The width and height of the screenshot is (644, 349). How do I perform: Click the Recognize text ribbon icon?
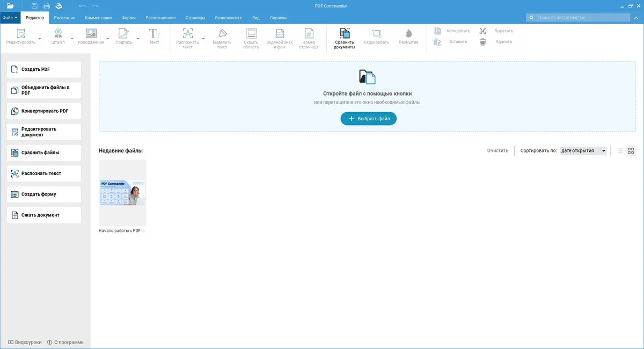click(187, 34)
